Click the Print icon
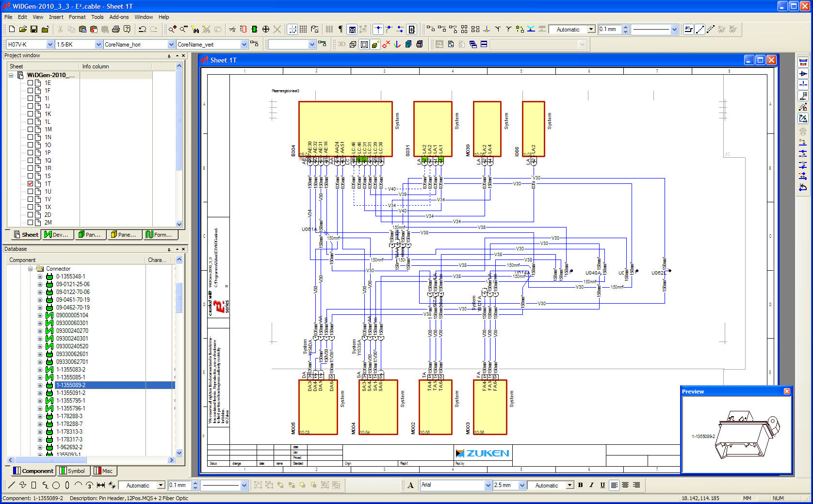This screenshot has height=504, width=813. [x=115, y=29]
